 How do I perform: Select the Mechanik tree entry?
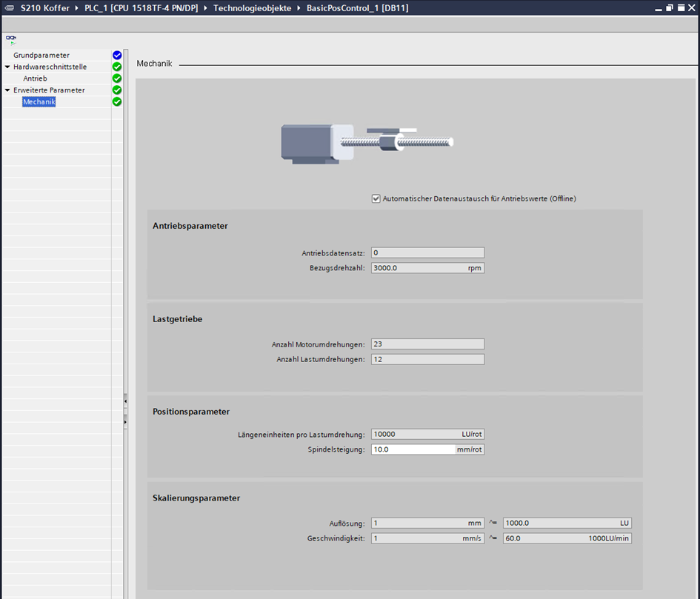coord(39,102)
